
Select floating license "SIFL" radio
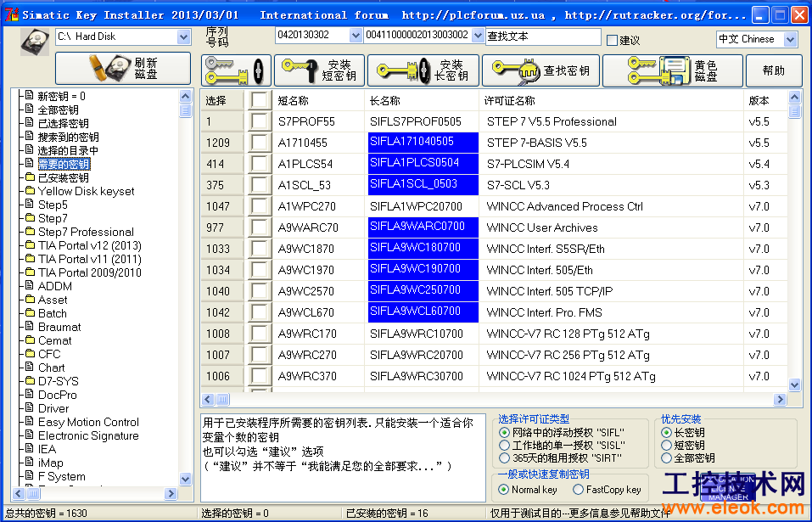click(x=504, y=432)
